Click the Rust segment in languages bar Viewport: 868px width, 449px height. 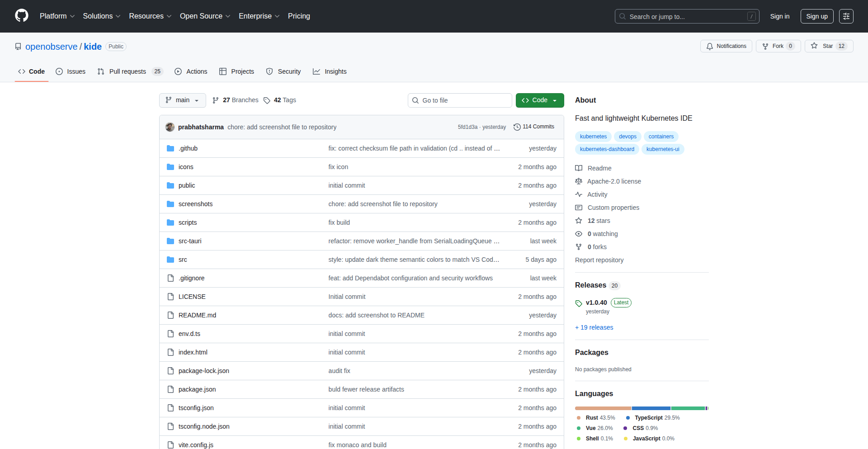pos(603,408)
